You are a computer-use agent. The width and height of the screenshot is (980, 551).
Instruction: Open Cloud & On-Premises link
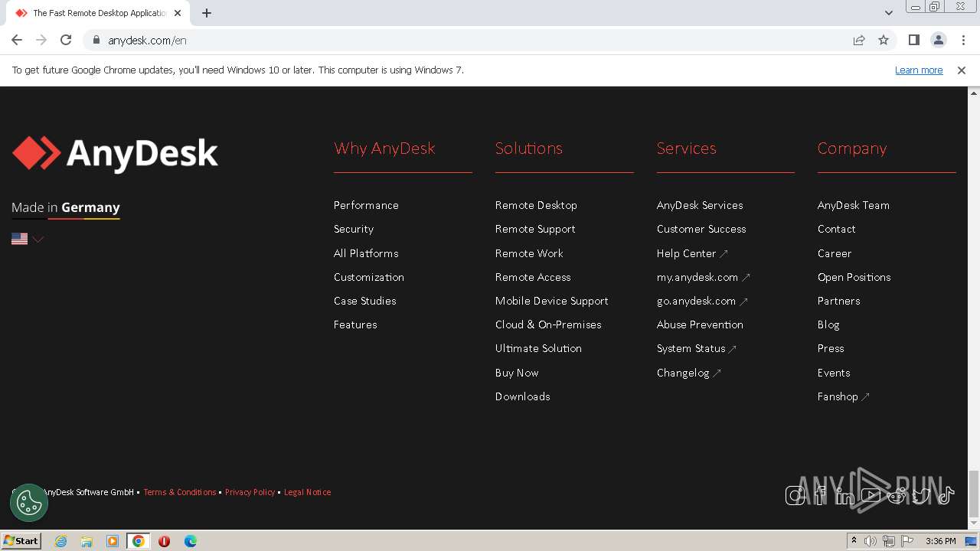click(x=548, y=324)
